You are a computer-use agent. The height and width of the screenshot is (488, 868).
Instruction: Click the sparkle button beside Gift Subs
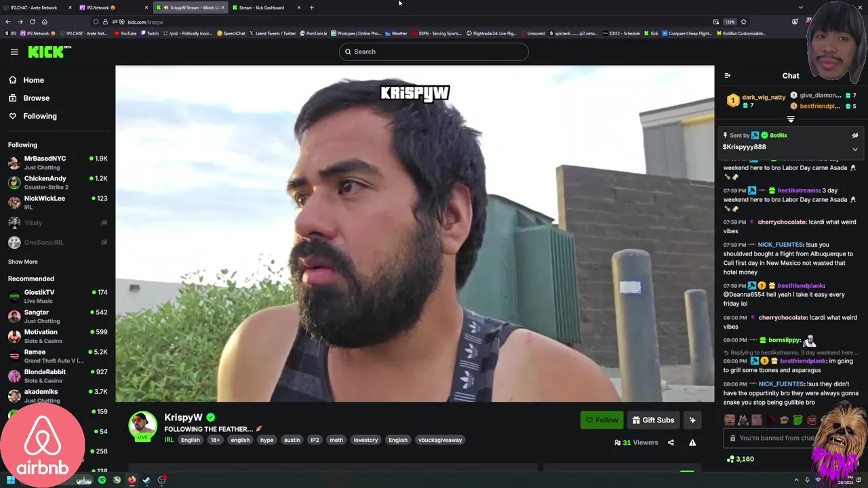pos(692,420)
